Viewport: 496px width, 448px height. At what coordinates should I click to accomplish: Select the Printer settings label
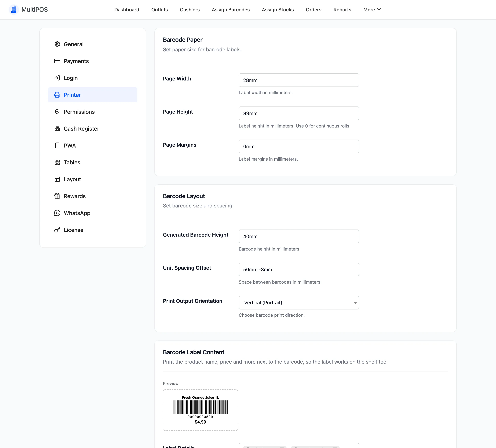(72, 95)
